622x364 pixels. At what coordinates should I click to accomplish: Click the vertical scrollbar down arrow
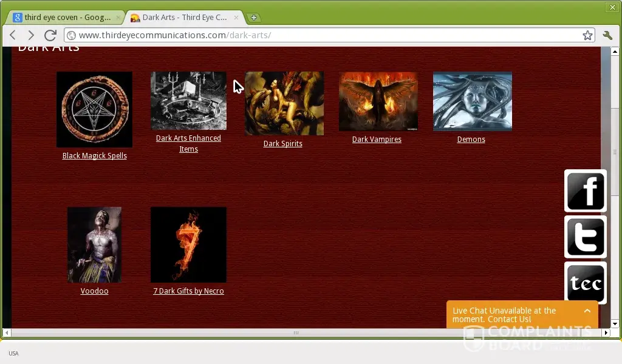point(615,323)
